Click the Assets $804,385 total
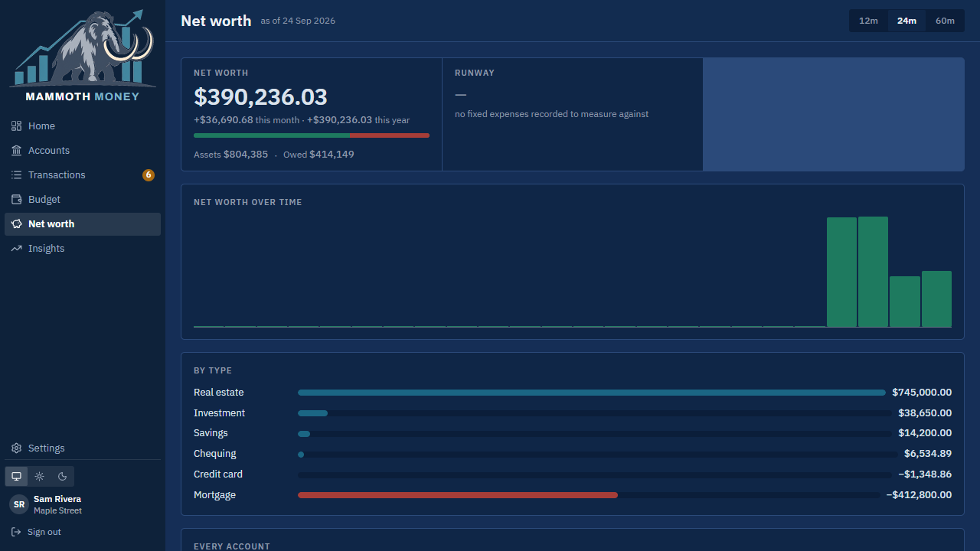The image size is (980, 551). pos(231,155)
